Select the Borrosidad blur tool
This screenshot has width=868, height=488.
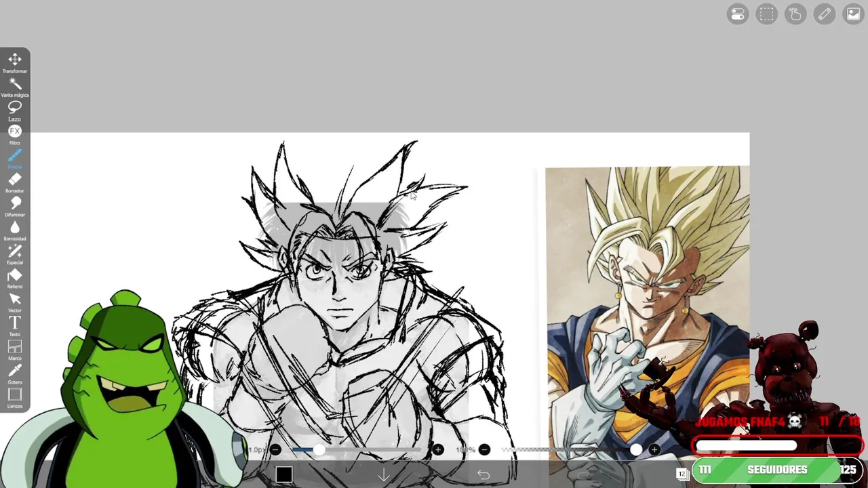pos(15,230)
